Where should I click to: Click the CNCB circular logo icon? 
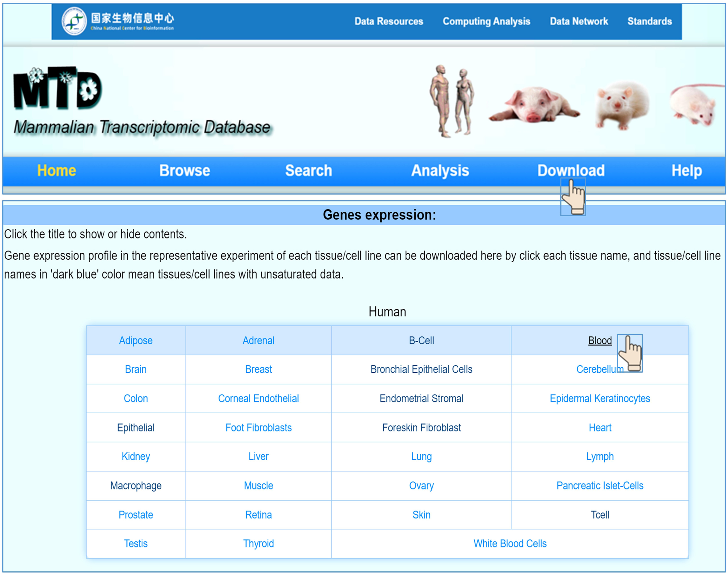74,21
